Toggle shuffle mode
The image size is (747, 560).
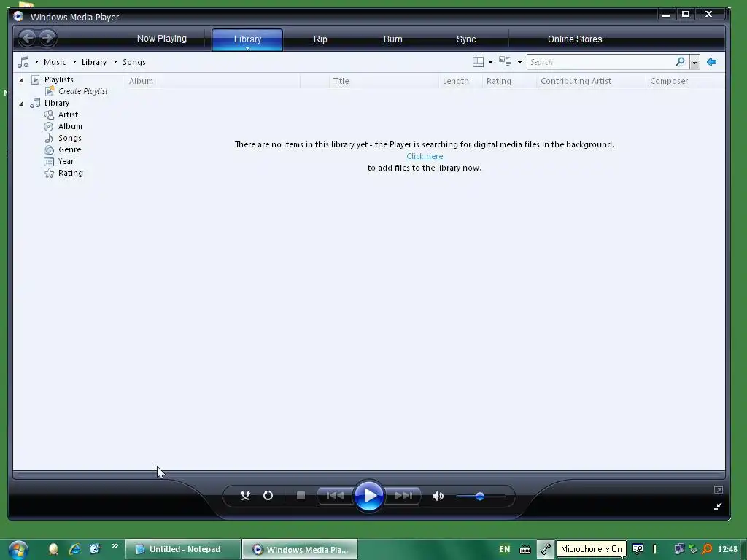(x=245, y=496)
